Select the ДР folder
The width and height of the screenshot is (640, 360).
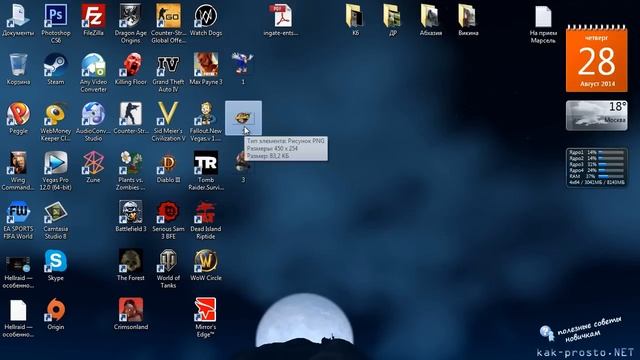393,16
